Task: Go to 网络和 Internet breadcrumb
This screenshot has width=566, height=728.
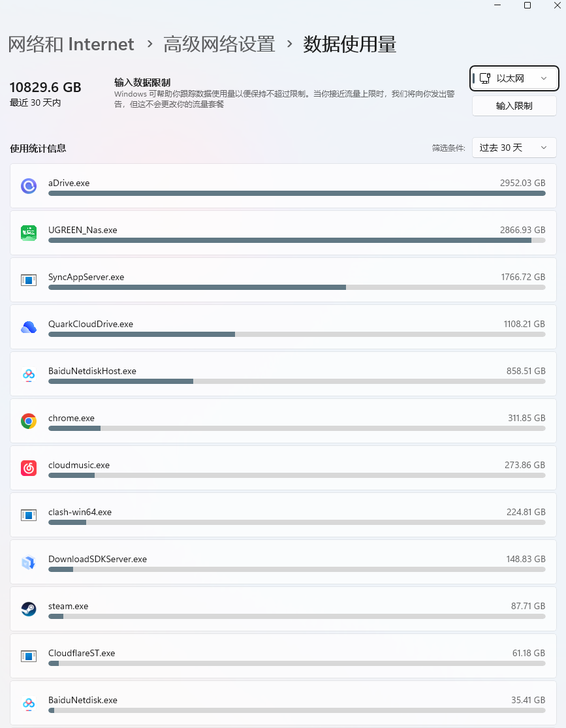Action: point(71,44)
